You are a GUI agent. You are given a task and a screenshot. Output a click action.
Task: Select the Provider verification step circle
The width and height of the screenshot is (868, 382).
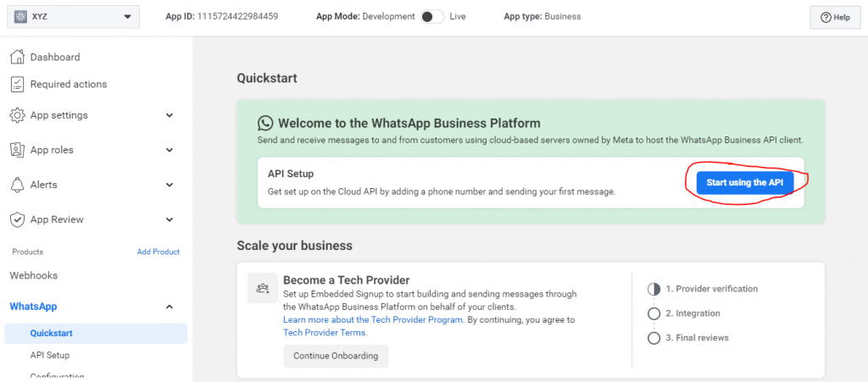[x=654, y=289]
